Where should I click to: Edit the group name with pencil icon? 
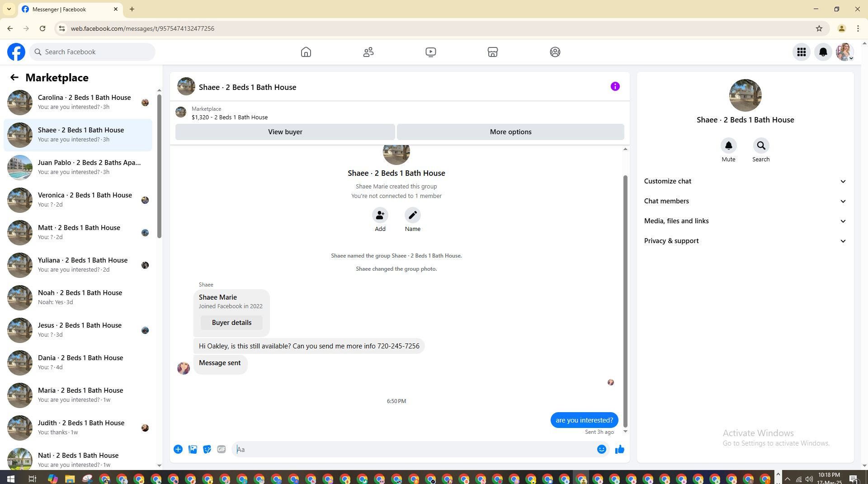click(x=413, y=216)
